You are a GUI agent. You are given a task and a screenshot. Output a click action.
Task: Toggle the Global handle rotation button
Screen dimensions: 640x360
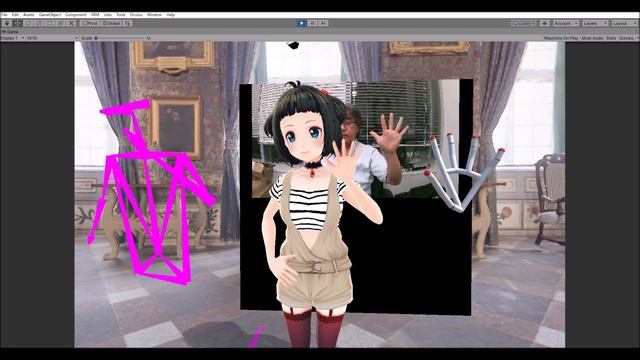111,23
